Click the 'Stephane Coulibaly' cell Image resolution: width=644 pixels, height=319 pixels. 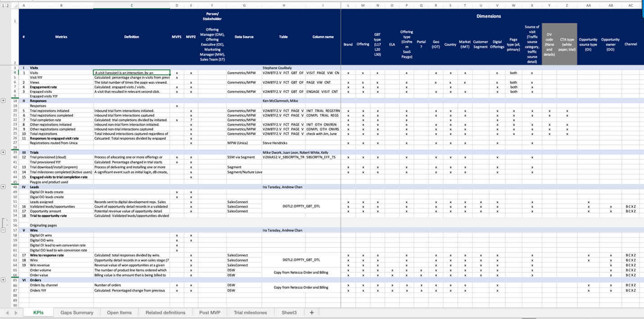283,67
